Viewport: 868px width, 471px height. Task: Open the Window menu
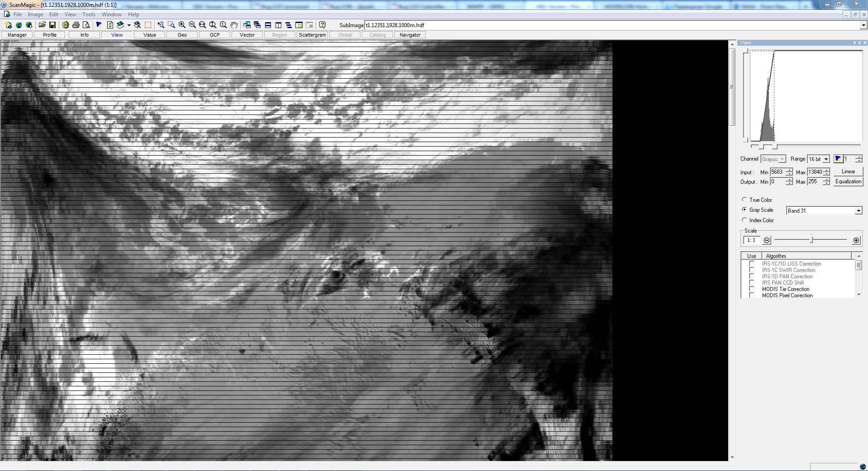(111, 14)
